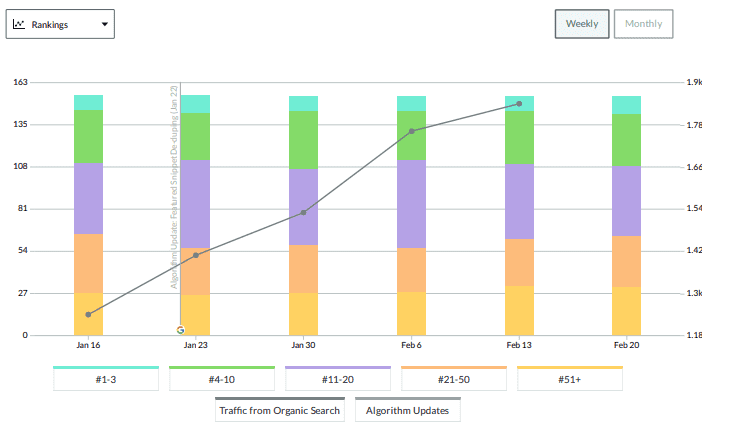Viewport: 730px width, 432px height.
Task: Toggle the #11-20 legend series
Action: [x=338, y=380]
